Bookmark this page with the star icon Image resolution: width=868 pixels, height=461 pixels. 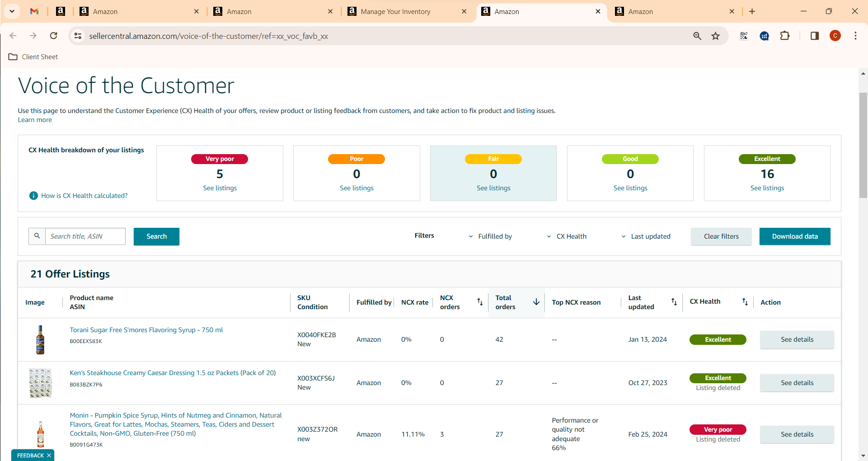[715, 36]
